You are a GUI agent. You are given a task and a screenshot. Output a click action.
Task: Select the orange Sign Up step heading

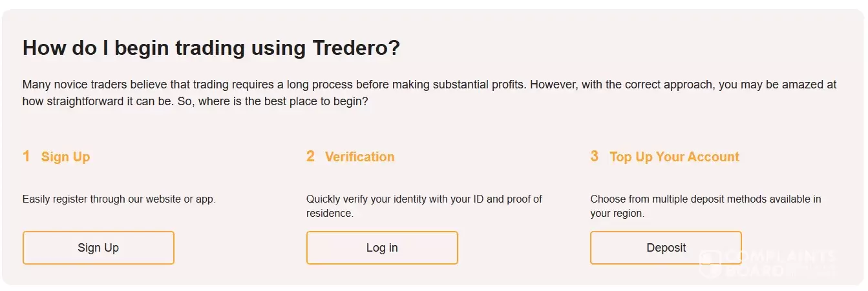click(x=65, y=157)
